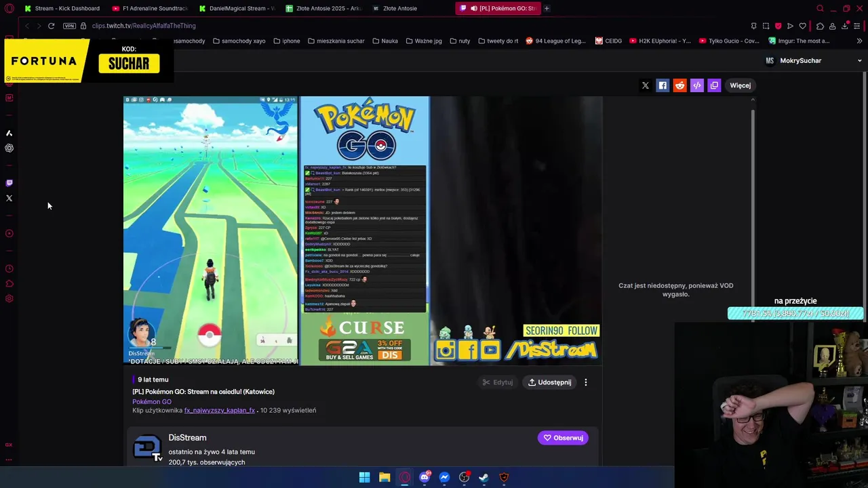Screen dimensions: 868x488
Task: Switch to F1 Adrenaline Soundtrack tab
Action: (149, 8)
